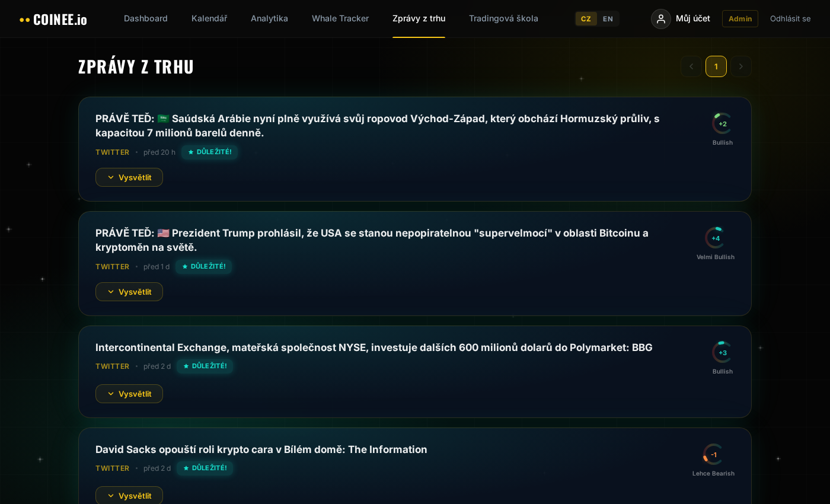The image size is (830, 504).
Task: Click the -1 Lehce Bearish sentiment gauge
Action: pos(713,454)
